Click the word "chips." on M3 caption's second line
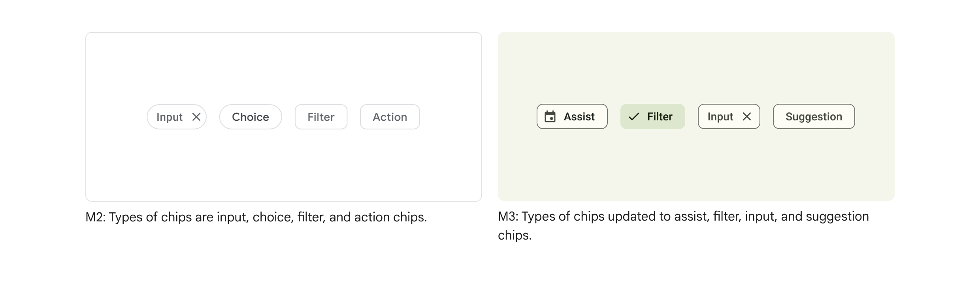The height and width of the screenshot is (296, 980). pos(514,235)
